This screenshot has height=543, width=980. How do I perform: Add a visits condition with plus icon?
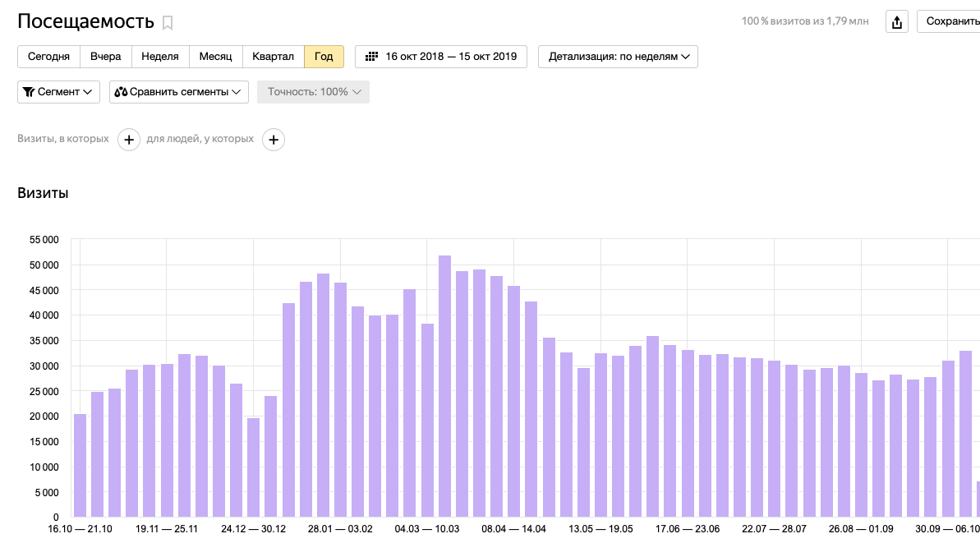pyautogui.click(x=129, y=140)
